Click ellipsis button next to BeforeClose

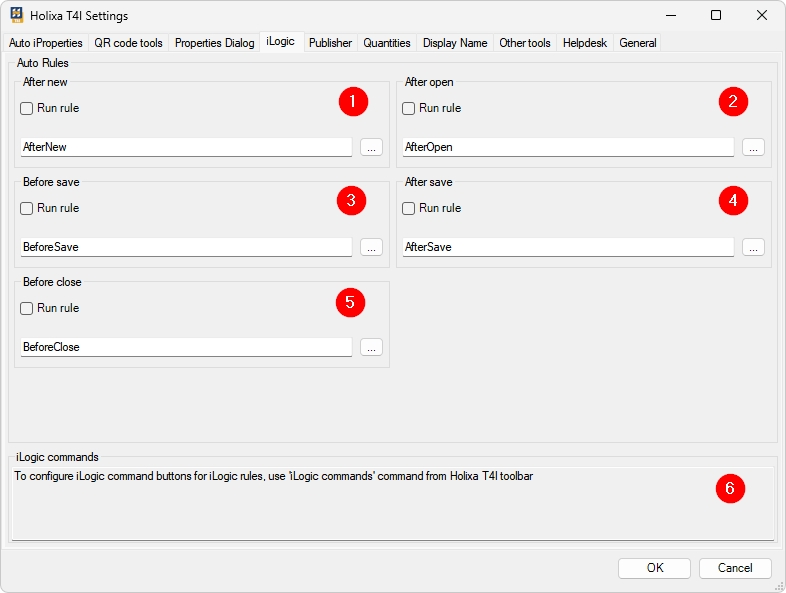click(x=371, y=347)
